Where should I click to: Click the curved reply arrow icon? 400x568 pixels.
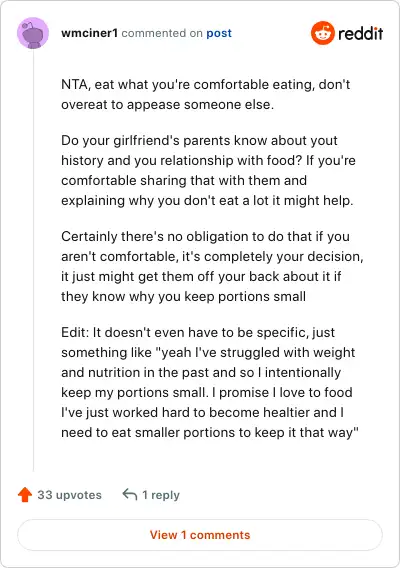click(130, 494)
